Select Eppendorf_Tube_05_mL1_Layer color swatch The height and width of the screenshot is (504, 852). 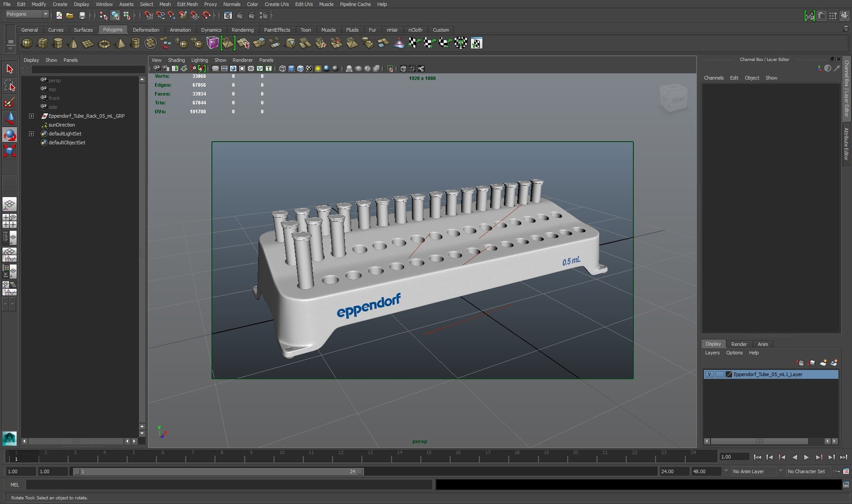point(729,375)
